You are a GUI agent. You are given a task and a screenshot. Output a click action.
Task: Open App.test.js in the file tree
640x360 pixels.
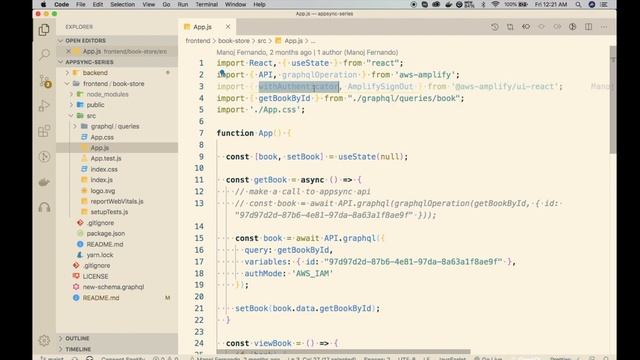pyautogui.click(x=106, y=158)
